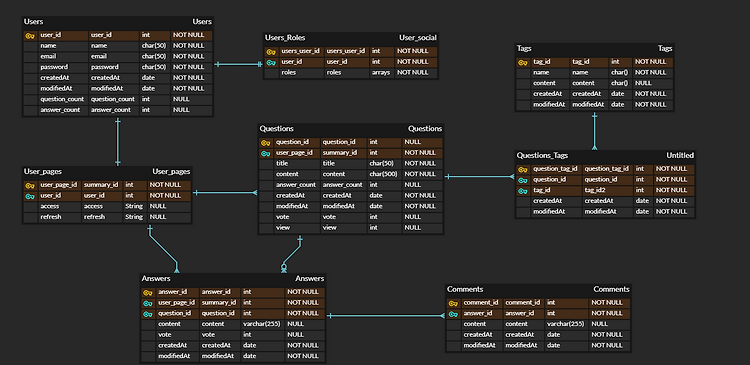Click the NULL cell on Users answer_count row
Screen dimensions: 750x365
point(191,110)
